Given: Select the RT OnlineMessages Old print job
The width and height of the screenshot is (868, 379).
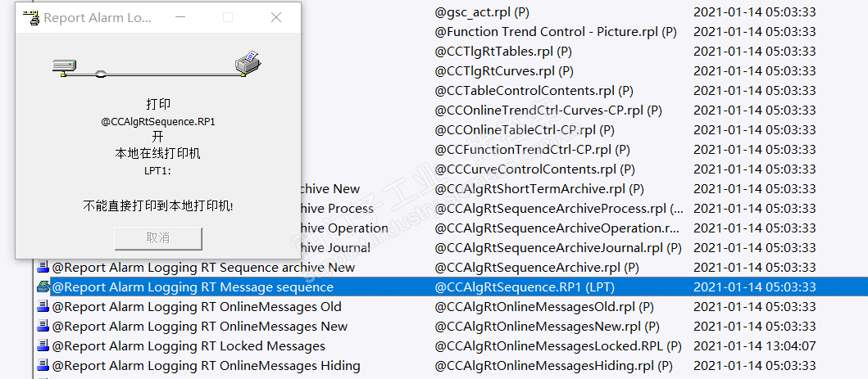Looking at the screenshot, I should 197,307.
